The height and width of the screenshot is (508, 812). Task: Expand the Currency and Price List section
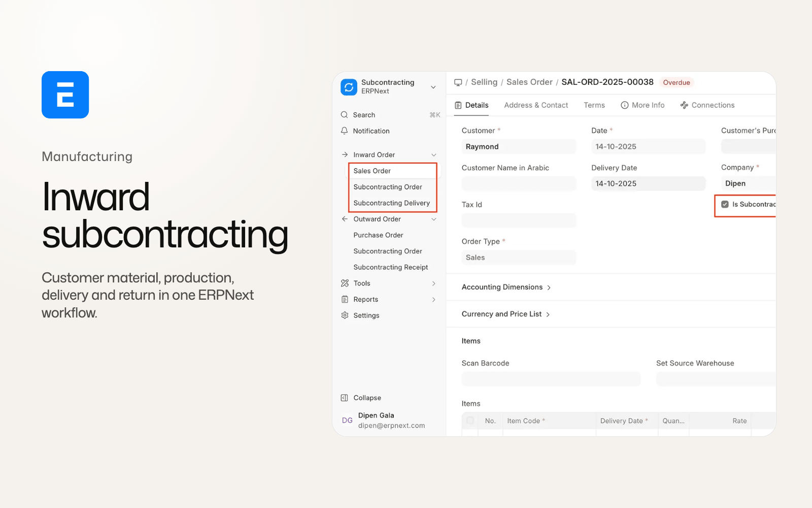coord(506,314)
